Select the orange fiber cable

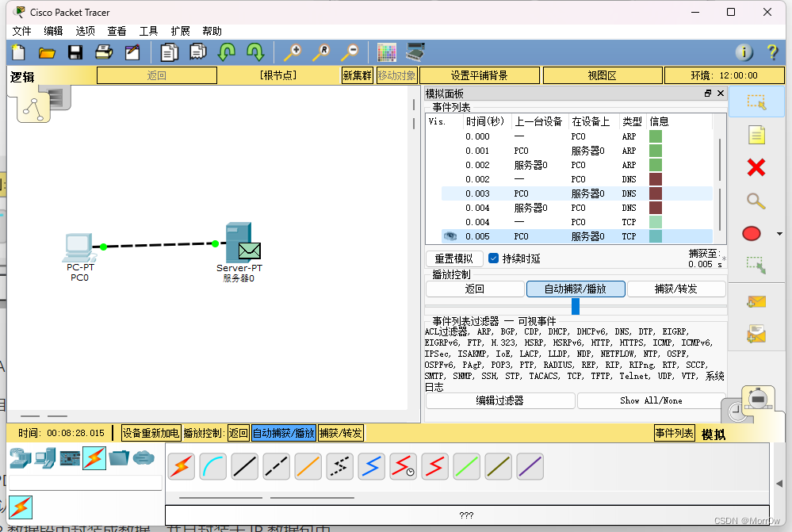(308, 466)
